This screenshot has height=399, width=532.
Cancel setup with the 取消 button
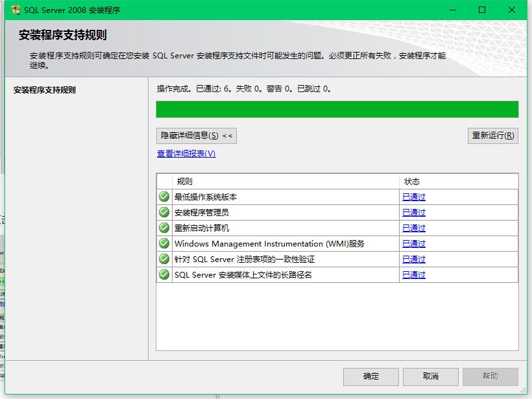pos(431,376)
